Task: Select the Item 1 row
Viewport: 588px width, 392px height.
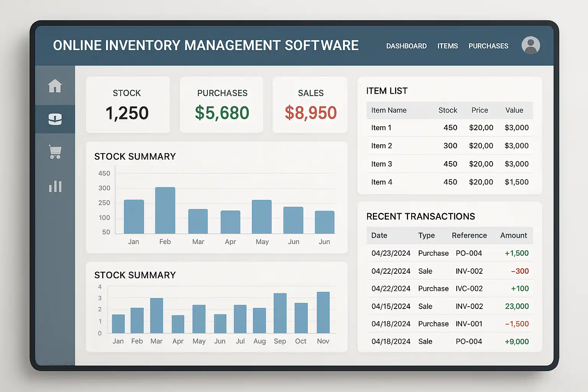Action: pos(449,128)
